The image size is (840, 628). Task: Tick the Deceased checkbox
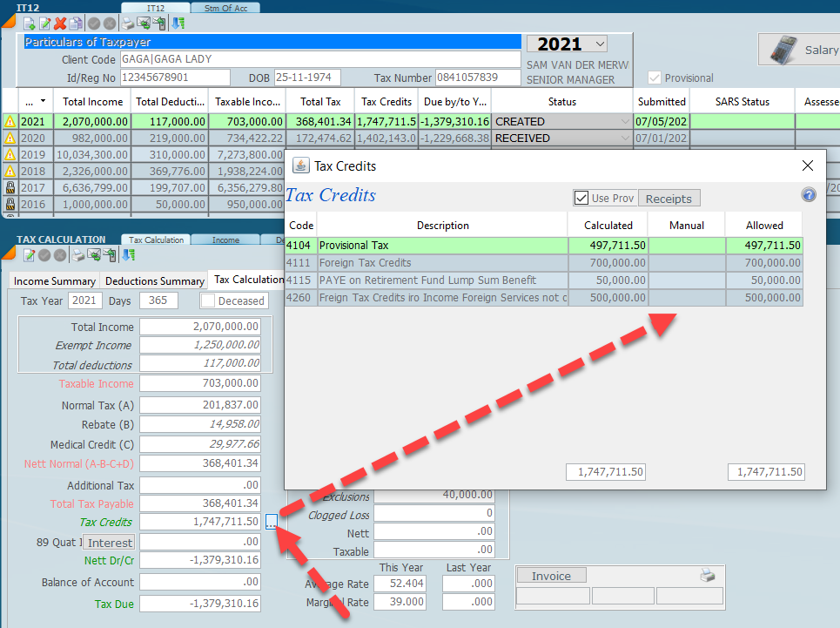point(208,300)
